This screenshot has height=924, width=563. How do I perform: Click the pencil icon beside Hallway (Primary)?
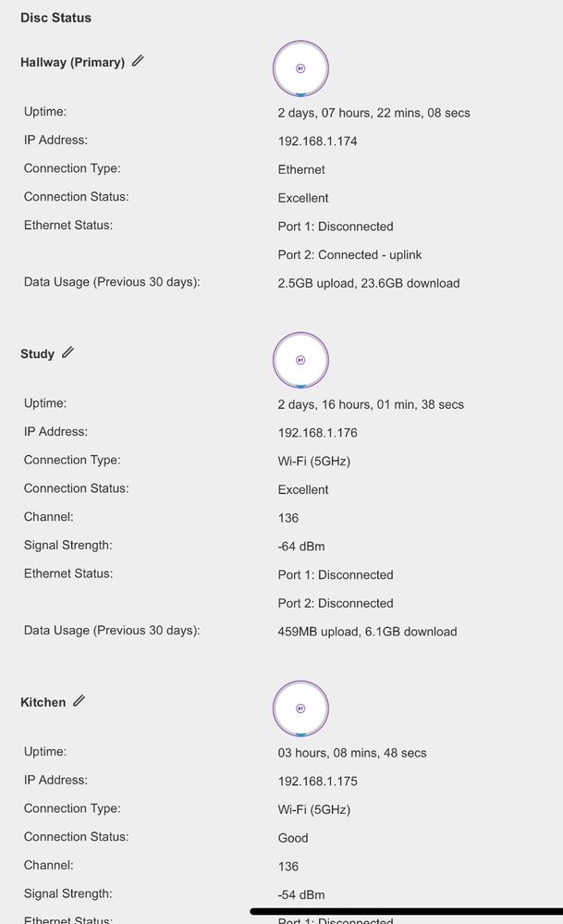[138, 61]
